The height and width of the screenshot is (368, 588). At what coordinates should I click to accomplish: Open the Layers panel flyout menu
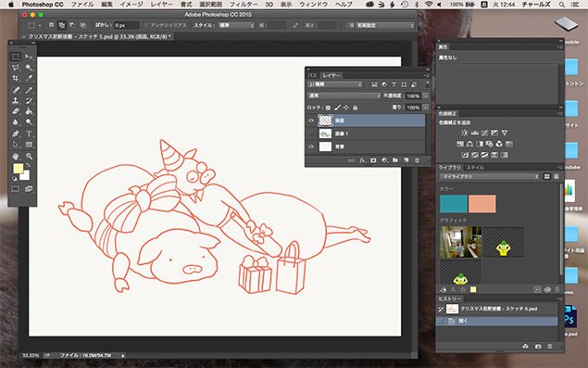click(427, 75)
